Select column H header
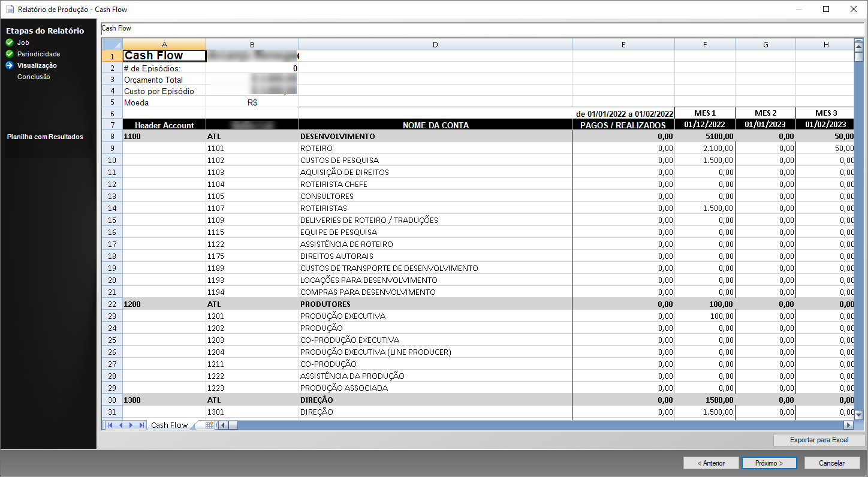The image size is (868, 477). pyautogui.click(x=825, y=44)
